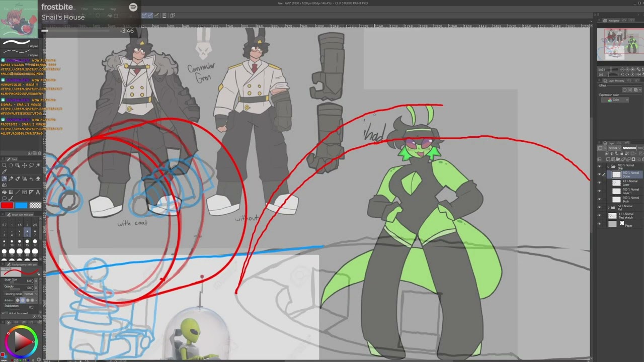This screenshot has width=644, height=362.
Task: Toggle Snap to Special Ruler
Action: point(150,16)
